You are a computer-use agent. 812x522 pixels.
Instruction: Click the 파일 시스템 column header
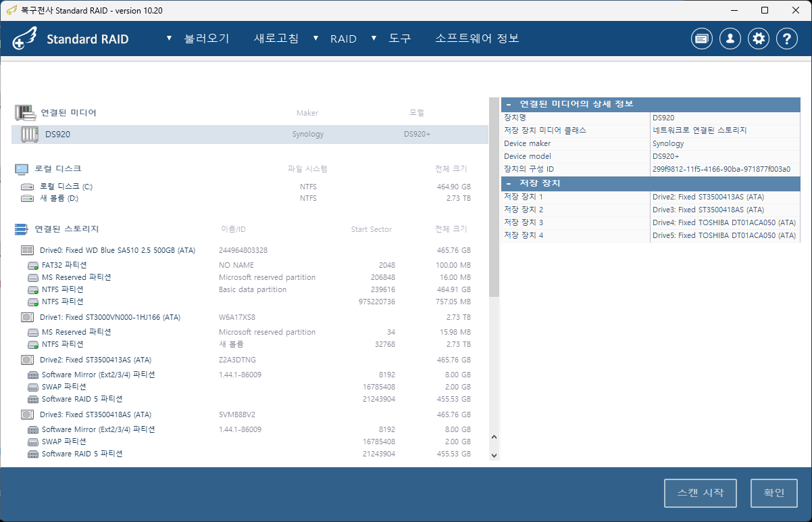[x=307, y=168]
